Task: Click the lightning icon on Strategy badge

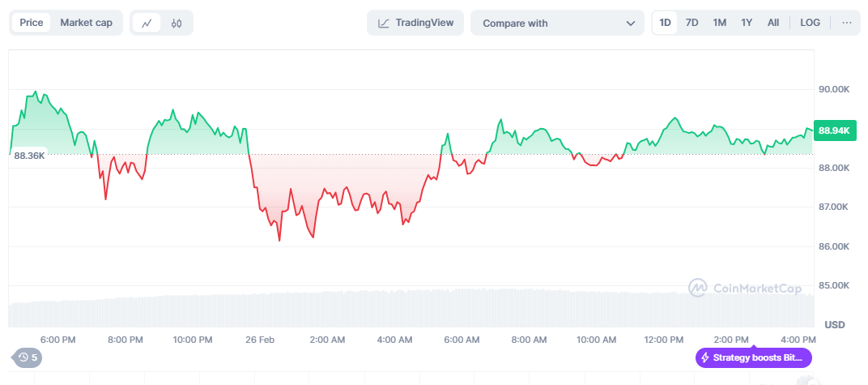Action: tap(705, 357)
